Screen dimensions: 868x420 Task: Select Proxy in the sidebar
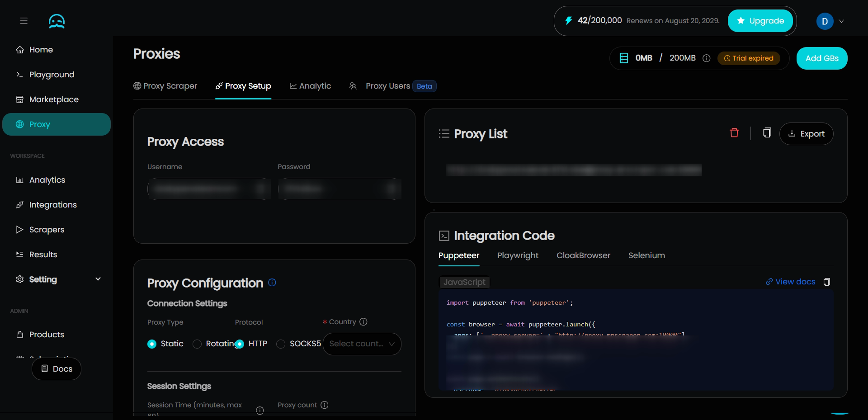tap(57, 124)
